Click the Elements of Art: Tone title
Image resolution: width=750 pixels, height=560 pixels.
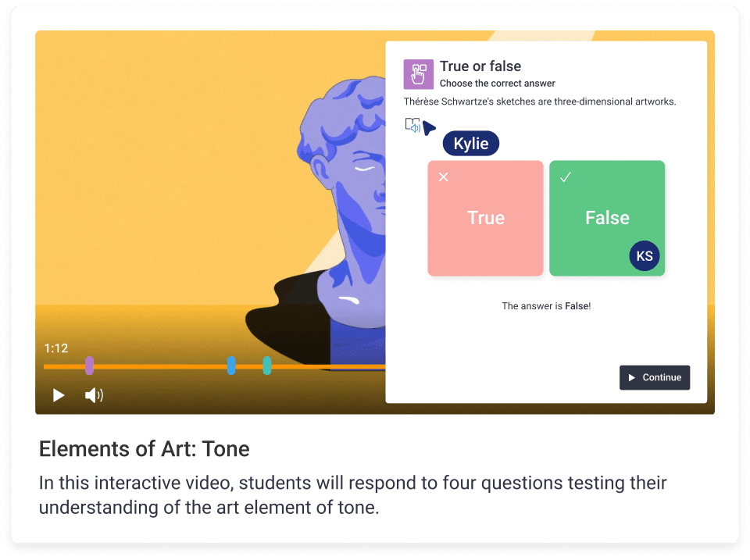(145, 449)
